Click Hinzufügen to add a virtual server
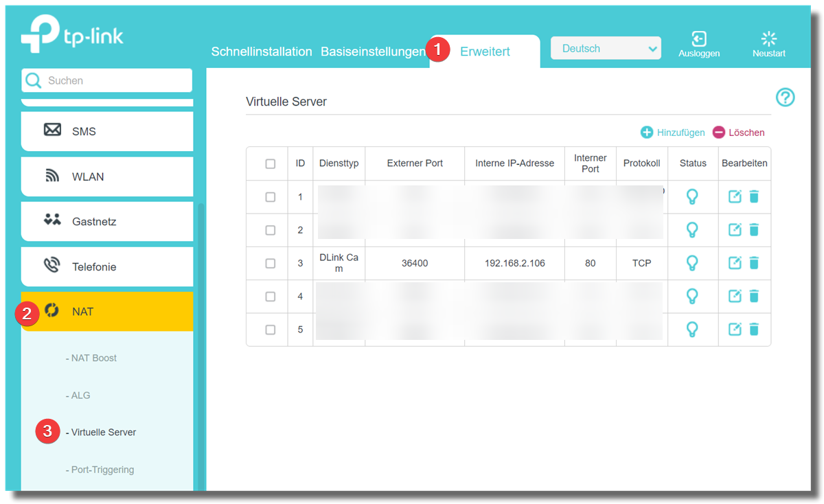 (672, 133)
